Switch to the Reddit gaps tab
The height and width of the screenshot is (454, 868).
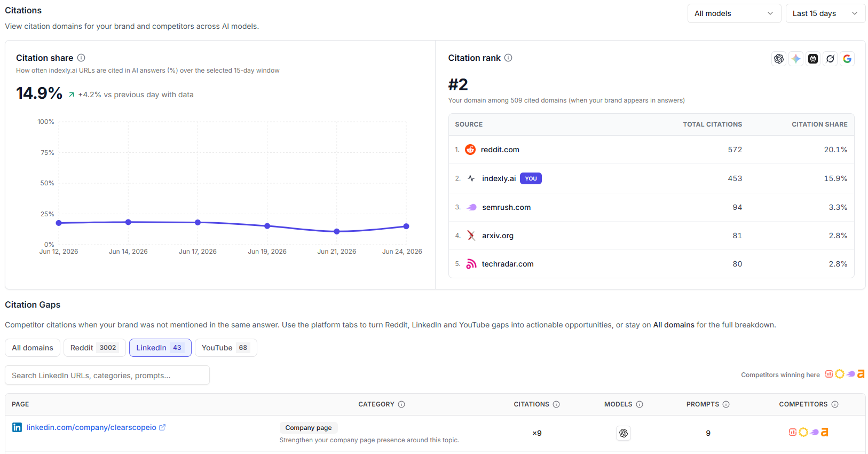[94, 348]
